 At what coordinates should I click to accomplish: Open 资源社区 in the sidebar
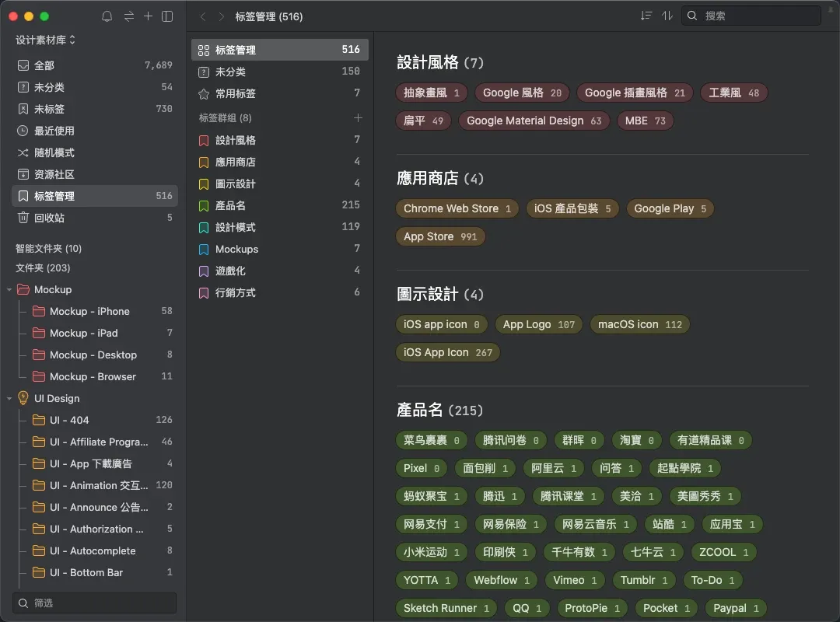[94, 174]
